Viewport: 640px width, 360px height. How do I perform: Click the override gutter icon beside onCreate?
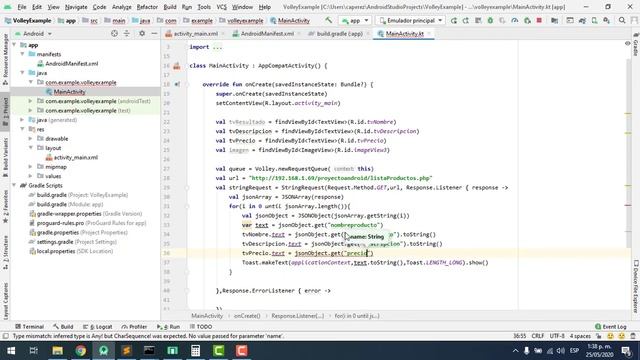point(177,84)
